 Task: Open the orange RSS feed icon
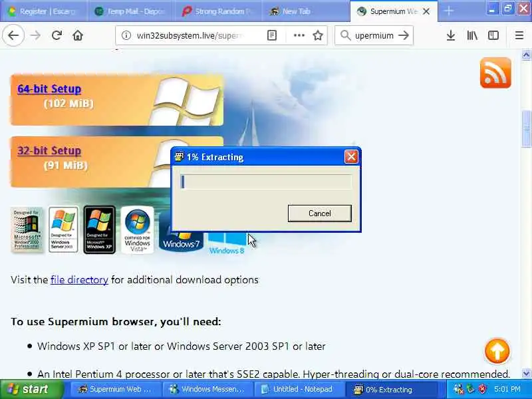[x=495, y=72]
